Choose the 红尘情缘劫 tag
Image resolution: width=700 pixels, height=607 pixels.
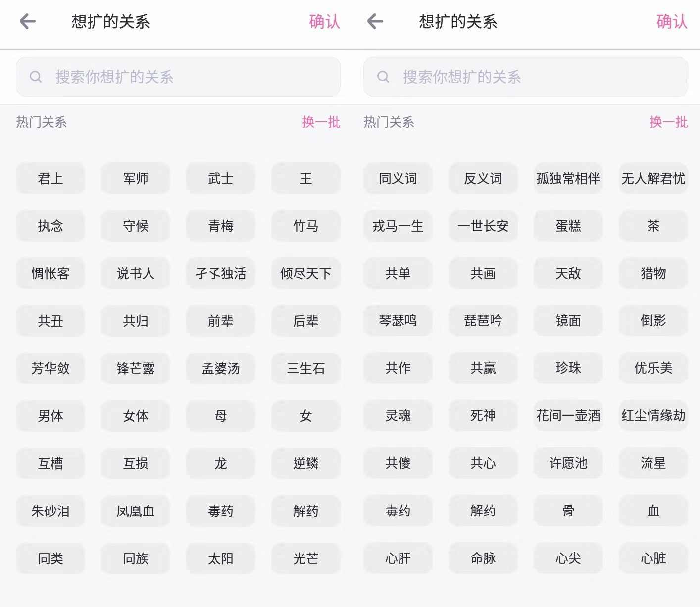pyautogui.click(x=653, y=415)
